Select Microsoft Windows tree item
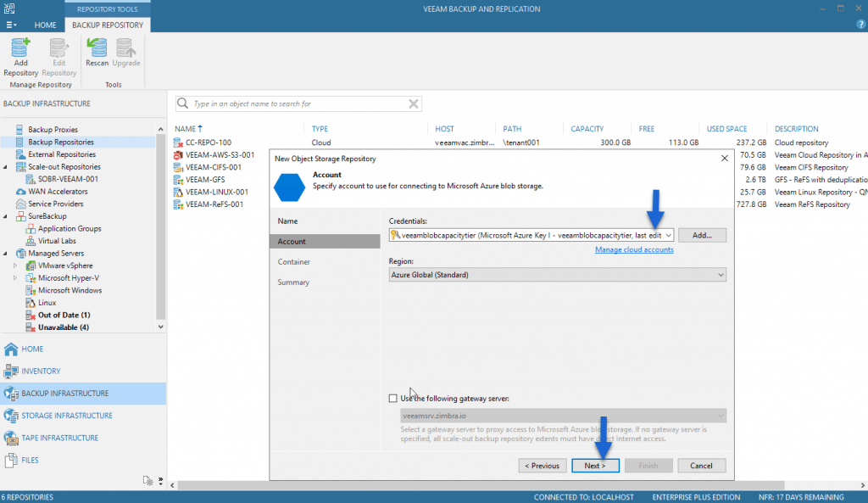The width and height of the screenshot is (868, 503). 70,290
